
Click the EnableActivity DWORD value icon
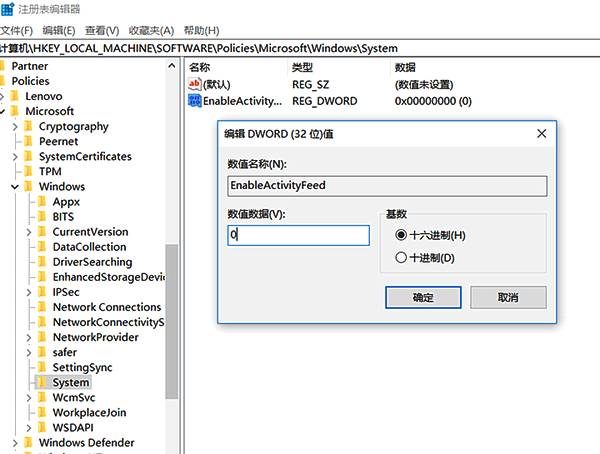(x=194, y=101)
